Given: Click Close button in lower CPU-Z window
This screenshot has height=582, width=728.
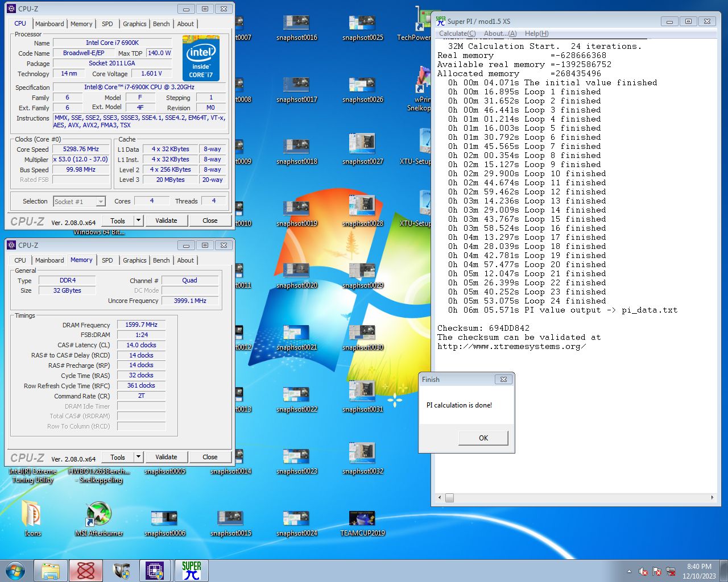Looking at the screenshot, I should (210, 457).
